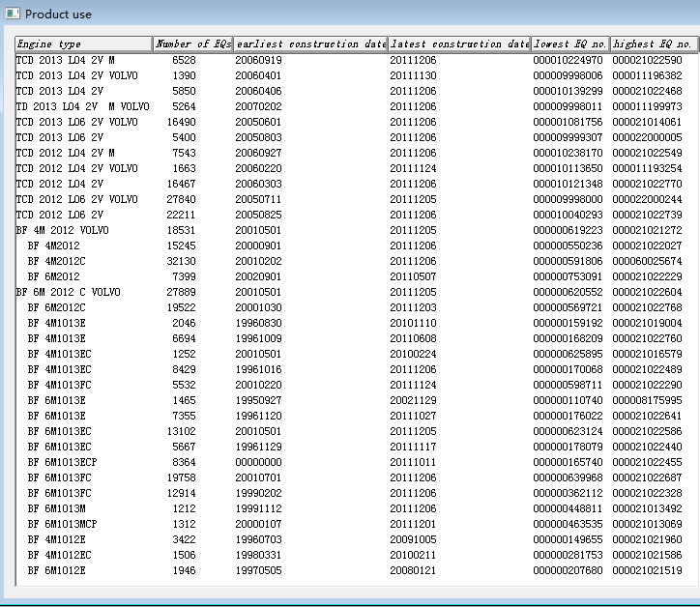Click earliest date 20060919
Screen dimensions: 700x607
click(258, 60)
